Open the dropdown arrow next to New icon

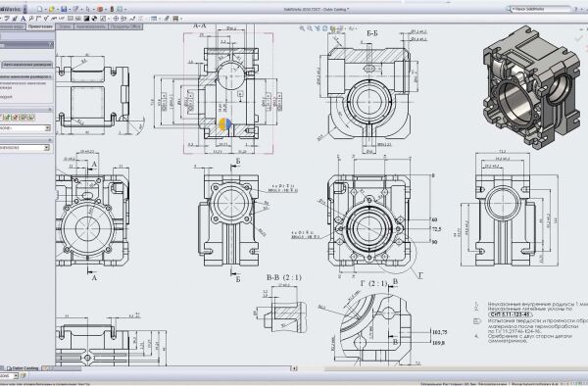pyautogui.click(x=45, y=9)
